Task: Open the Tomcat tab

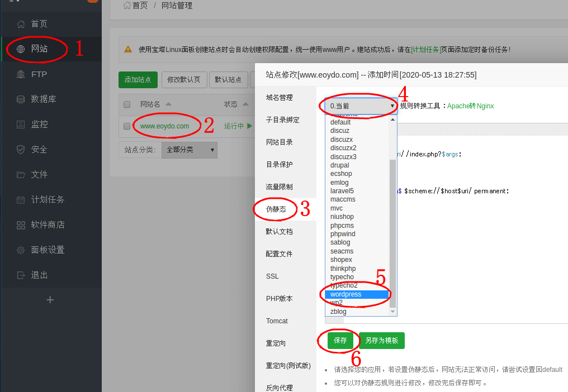Action: point(286,321)
